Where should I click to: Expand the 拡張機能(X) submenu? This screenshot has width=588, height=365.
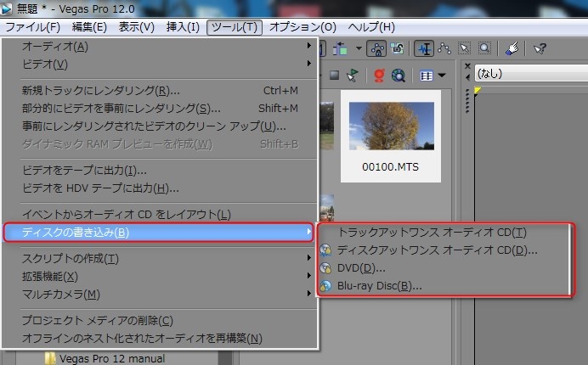pyautogui.click(x=160, y=277)
